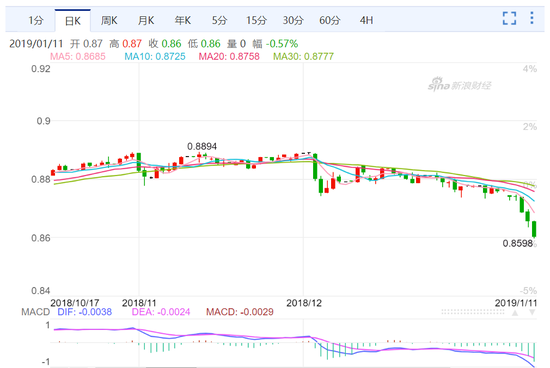Switch to the 1分 chart tab
This screenshot has height=368, width=550.
tap(36, 20)
